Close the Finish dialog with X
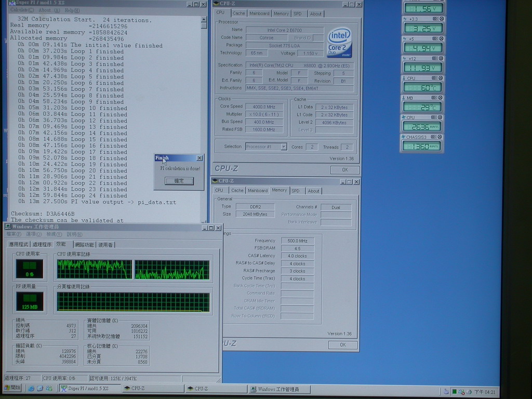This screenshot has height=399, width=532. pyautogui.click(x=199, y=158)
